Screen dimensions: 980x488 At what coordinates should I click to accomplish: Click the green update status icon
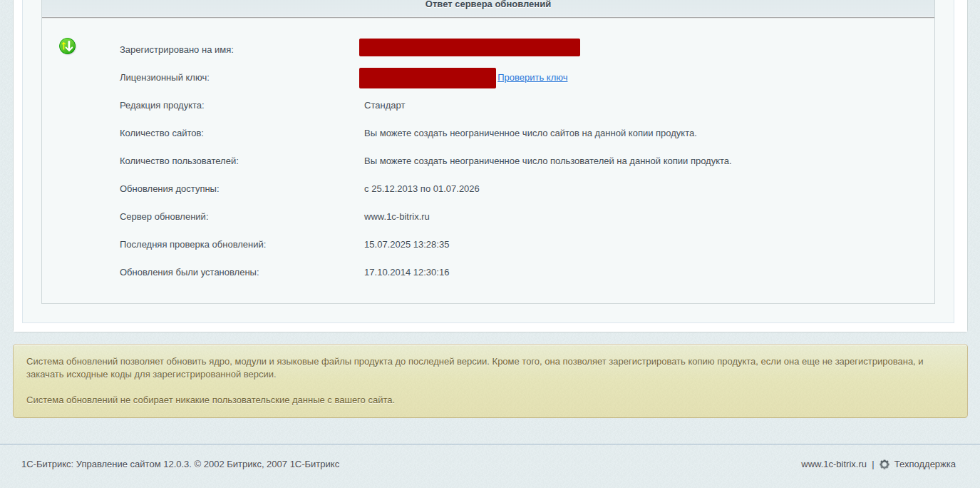[x=68, y=47]
